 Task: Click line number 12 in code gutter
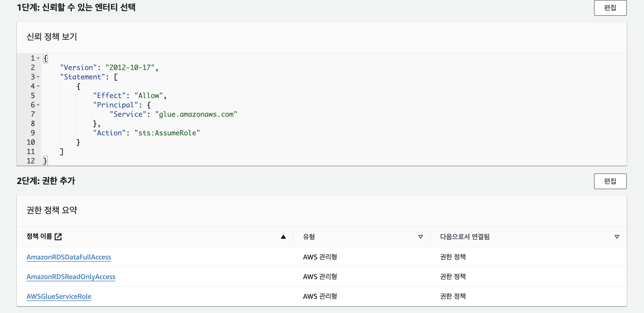click(31, 161)
